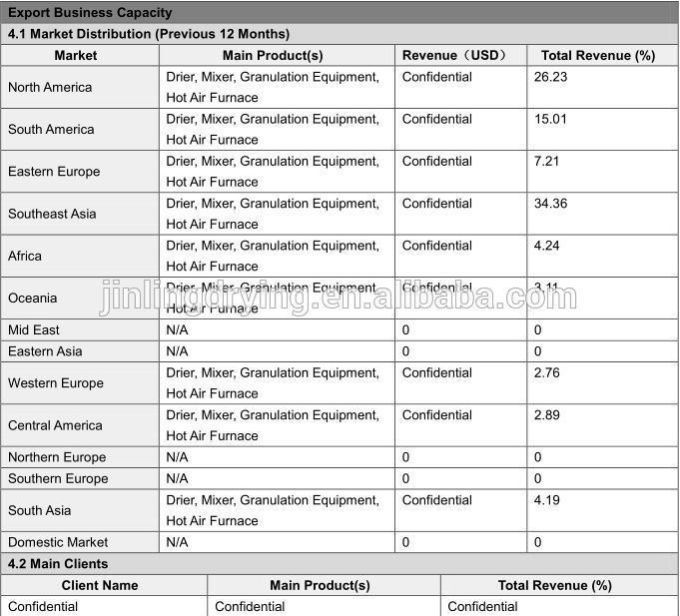The width and height of the screenshot is (680, 616).
Task: Click the South America row label
Action: point(51,129)
